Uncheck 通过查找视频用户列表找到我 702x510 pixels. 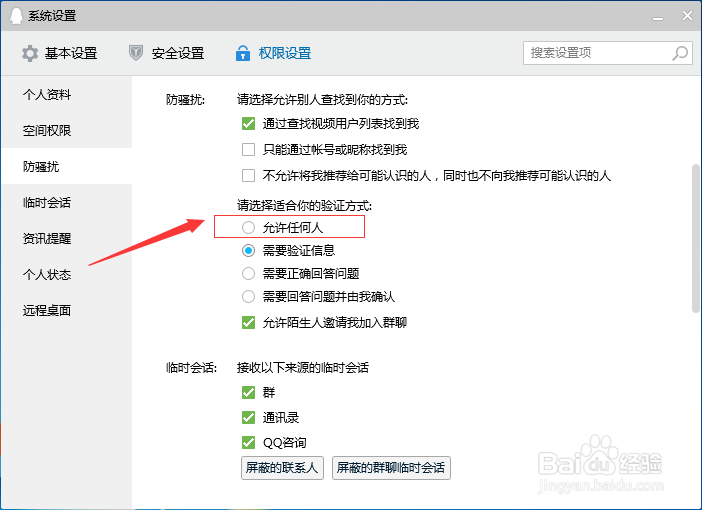click(248, 123)
